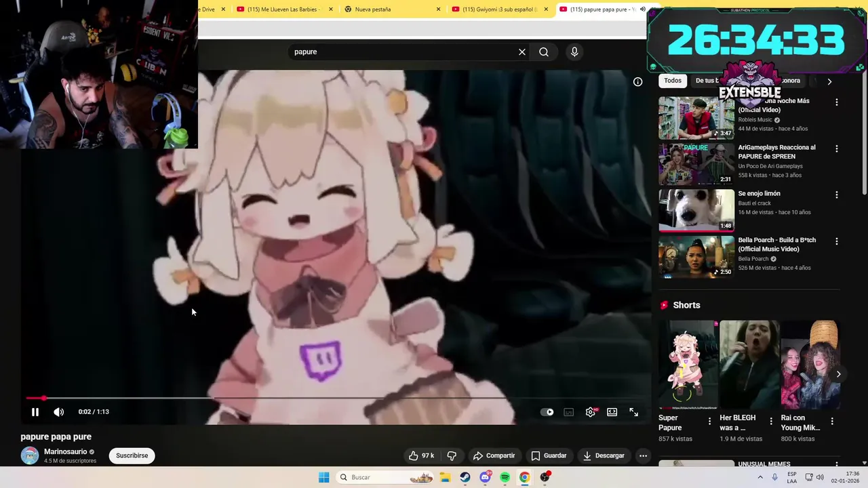
Task: Pause the video with the player pause button
Action: point(35,412)
